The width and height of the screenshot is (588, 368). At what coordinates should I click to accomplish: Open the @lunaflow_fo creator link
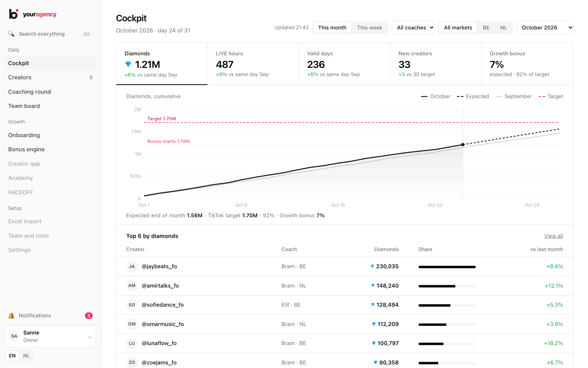(x=159, y=343)
